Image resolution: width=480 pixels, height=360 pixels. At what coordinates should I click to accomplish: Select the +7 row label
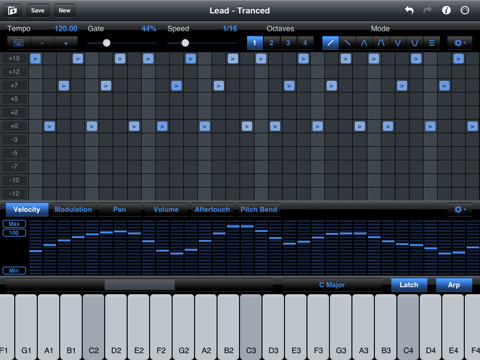[x=14, y=85]
